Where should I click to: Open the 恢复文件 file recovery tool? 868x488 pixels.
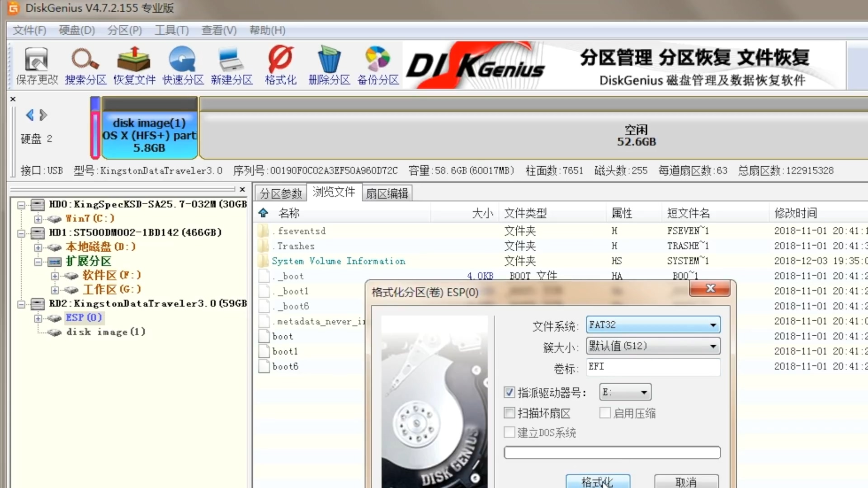tap(134, 66)
